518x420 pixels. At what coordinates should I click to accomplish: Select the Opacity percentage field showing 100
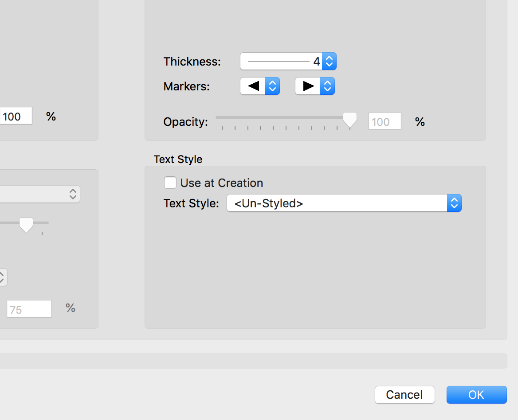pos(384,121)
